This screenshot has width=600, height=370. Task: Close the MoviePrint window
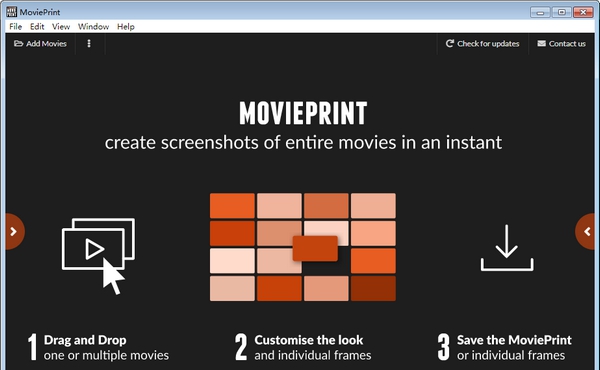pyautogui.click(x=583, y=12)
